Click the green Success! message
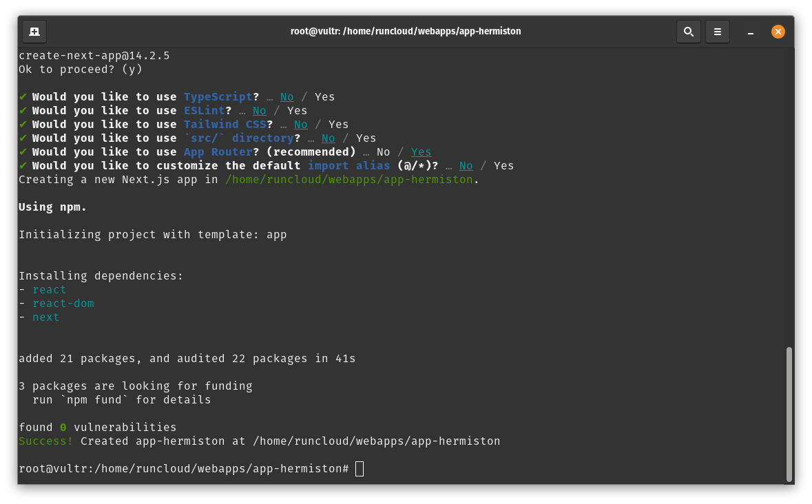 click(45, 441)
